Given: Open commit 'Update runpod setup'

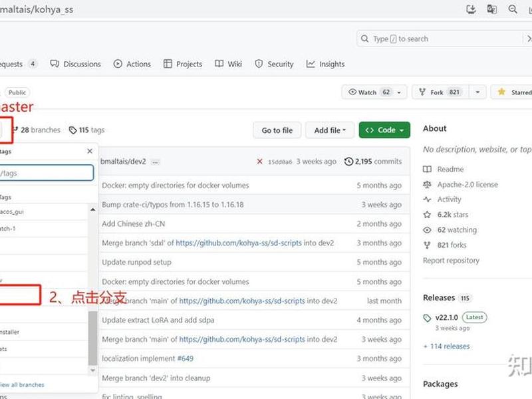Looking at the screenshot, I should click(136, 262).
